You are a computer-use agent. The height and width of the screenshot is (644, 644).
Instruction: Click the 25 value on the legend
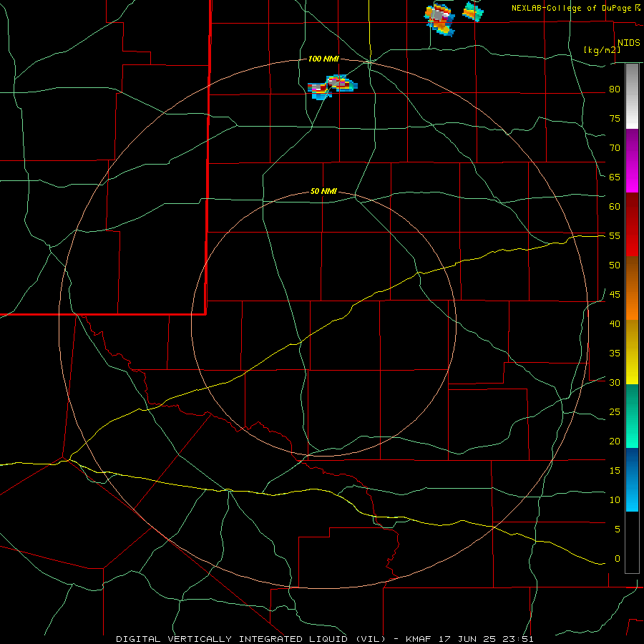[x=615, y=411]
